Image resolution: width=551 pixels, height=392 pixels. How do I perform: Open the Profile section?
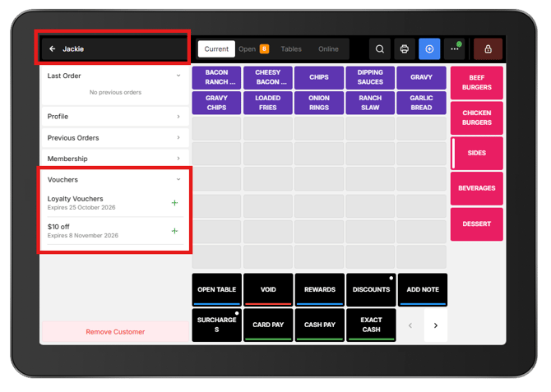115,116
